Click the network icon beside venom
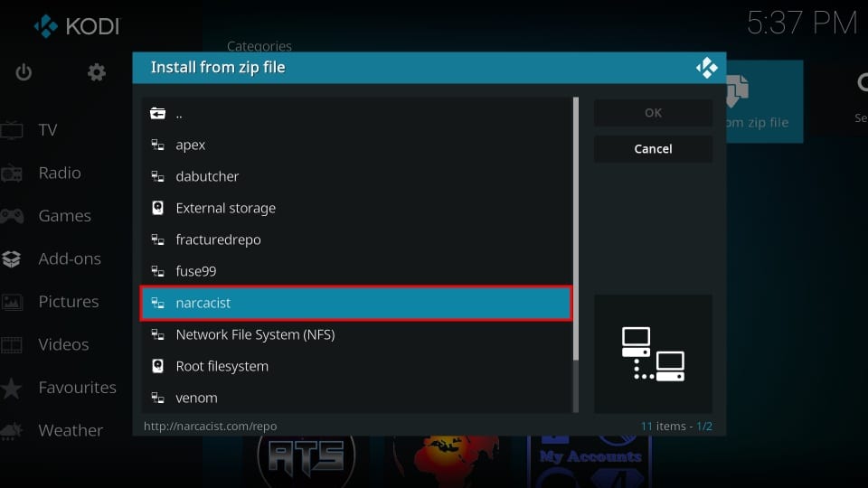The height and width of the screenshot is (488, 868). coord(157,398)
